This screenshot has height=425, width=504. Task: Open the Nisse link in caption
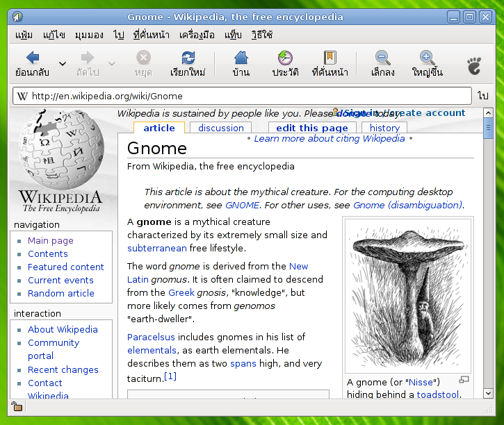(x=421, y=383)
